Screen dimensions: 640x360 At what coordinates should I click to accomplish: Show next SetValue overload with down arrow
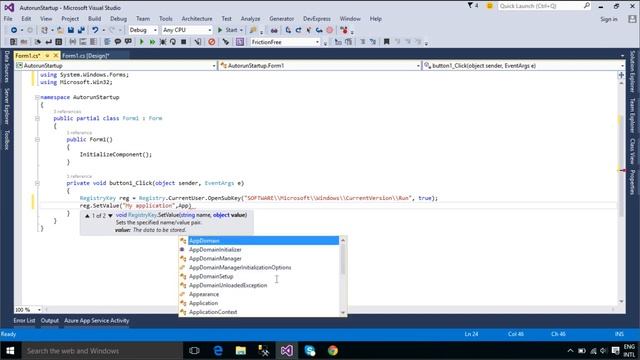[x=110, y=216]
